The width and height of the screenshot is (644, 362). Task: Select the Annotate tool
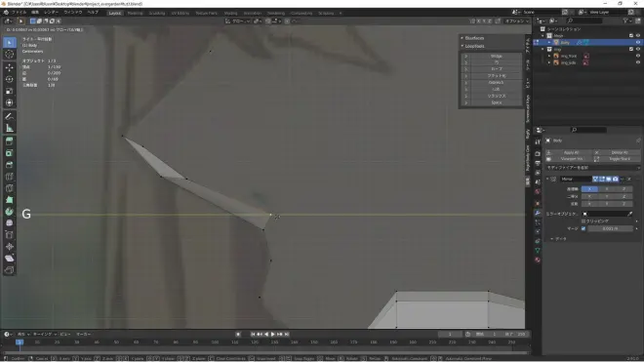point(10,116)
